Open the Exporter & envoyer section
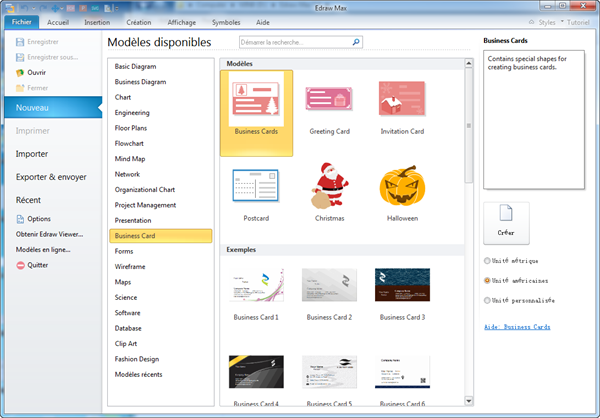Image resolution: width=600 pixels, height=418 pixels. (x=50, y=177)
